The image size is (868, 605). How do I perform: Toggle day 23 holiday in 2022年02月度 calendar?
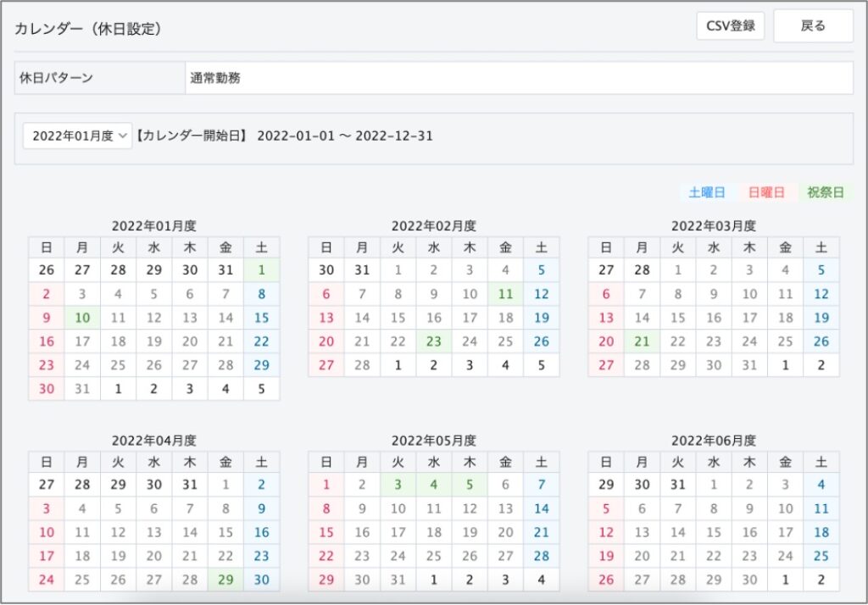[434, 342]
